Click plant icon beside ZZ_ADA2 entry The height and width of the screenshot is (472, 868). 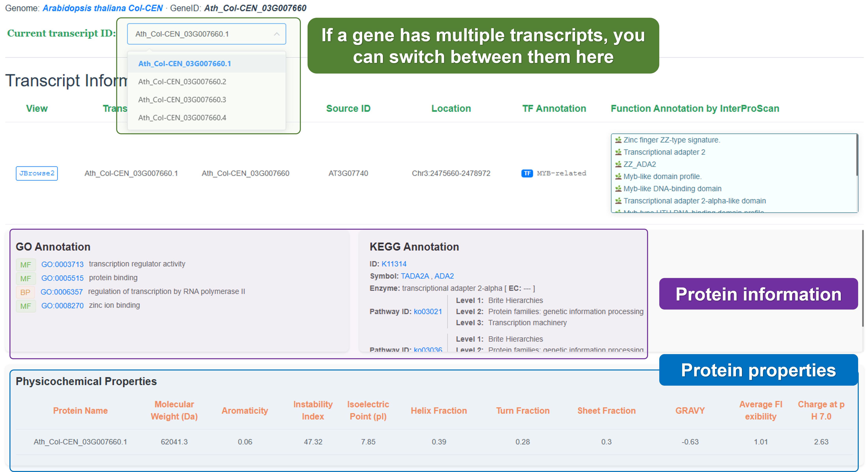coord(618,164)
